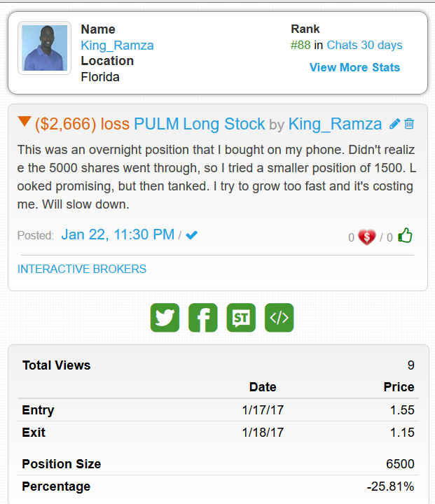Open the PULM ticker link

(156, 125)
